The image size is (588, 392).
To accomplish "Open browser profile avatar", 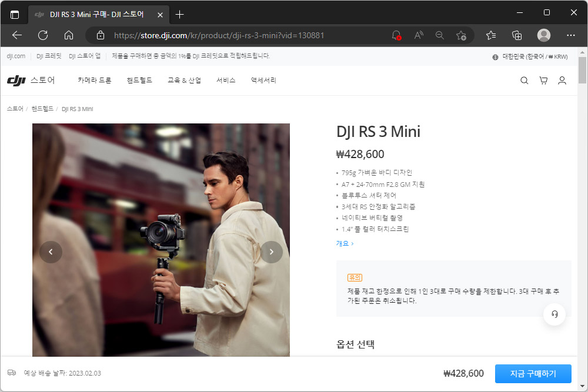I will (544, 35).
